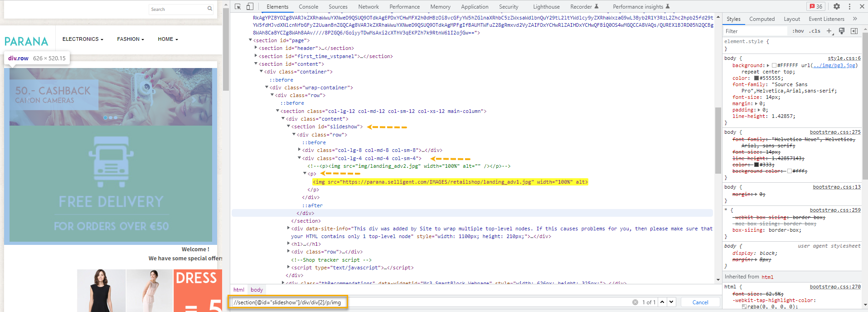
Task: Open the Computed tab
Action: point(761,19)
